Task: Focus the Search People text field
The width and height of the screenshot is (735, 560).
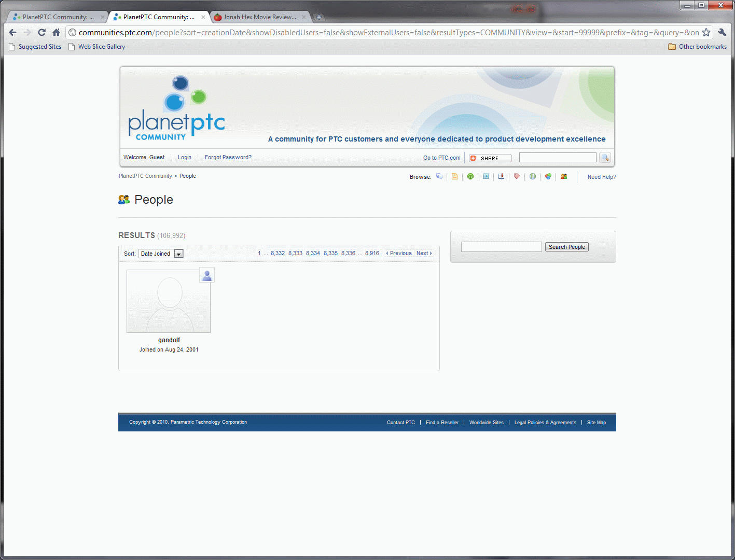Action: pos(502,247)
